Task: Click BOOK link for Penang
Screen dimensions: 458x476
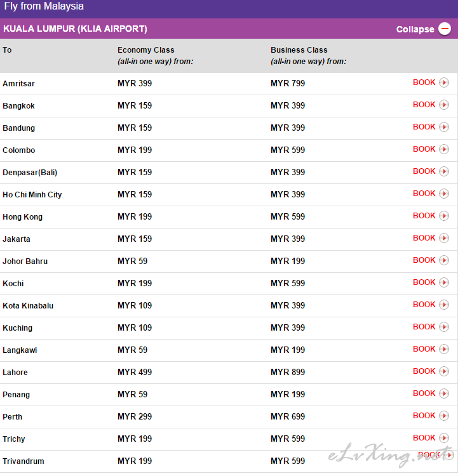Action: [424, 393]
